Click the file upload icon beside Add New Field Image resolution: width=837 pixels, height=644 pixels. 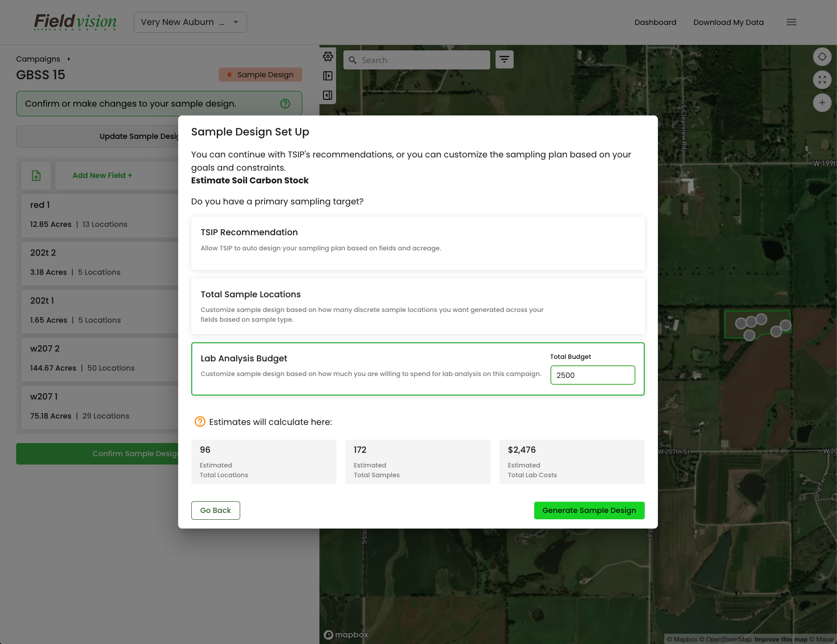coord(35,175)
